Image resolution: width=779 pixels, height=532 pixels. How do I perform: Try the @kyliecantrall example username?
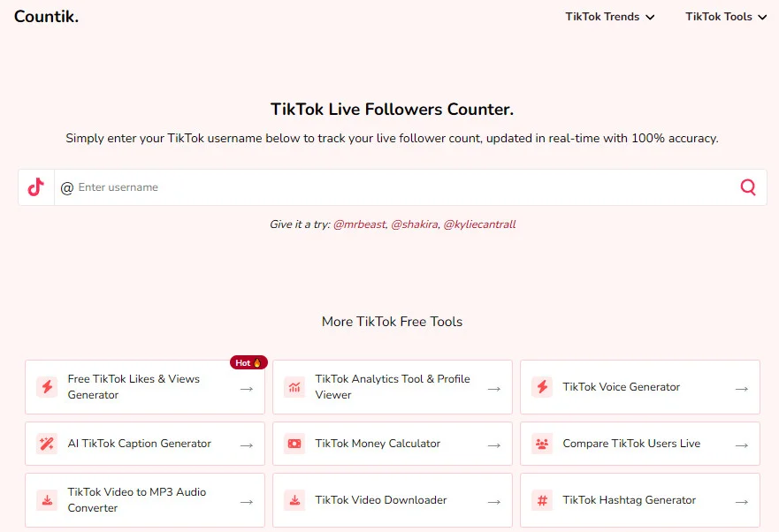[479, 224]
